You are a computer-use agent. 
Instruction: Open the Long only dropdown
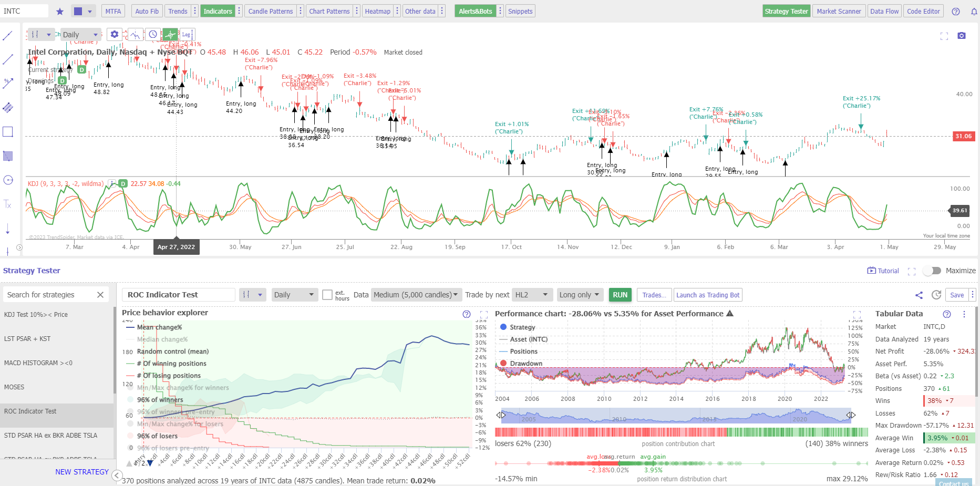580,295
